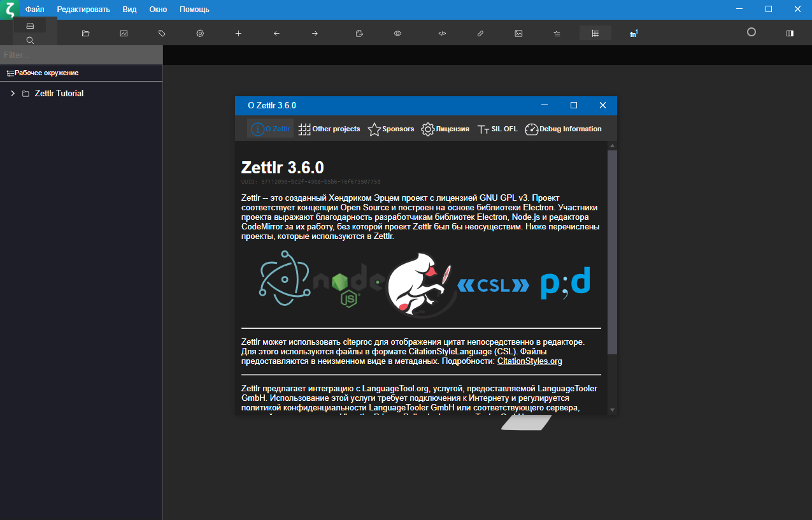Click the About dialog's vertical scrollbar thumb
This screenshot has width=812, height=520.
(612, 252)
